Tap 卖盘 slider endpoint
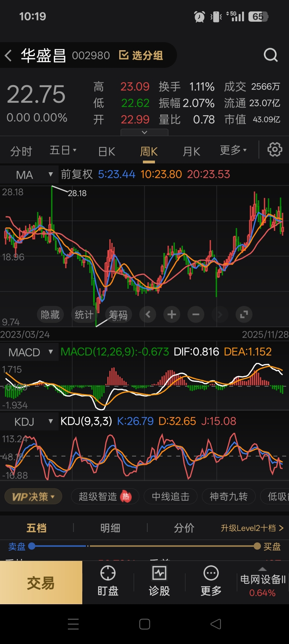This screenshot has width=289, height=644. (32, 546)
